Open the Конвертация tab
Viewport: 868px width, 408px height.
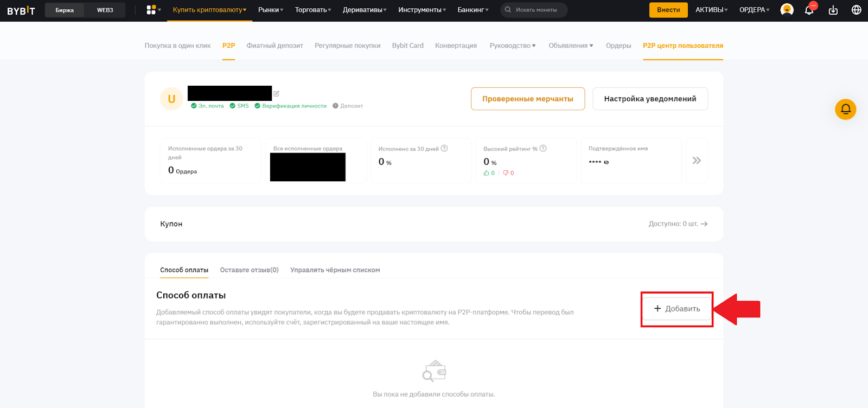(x=456, y=46)
